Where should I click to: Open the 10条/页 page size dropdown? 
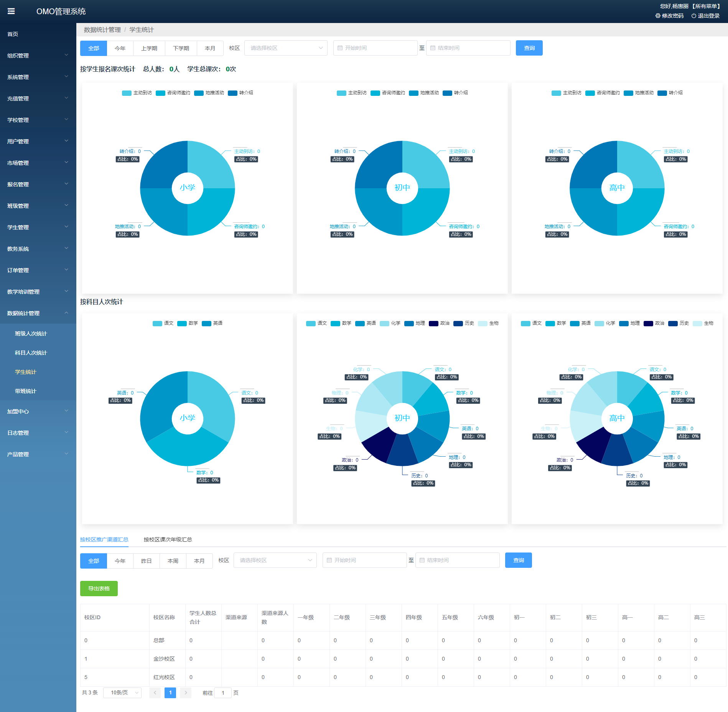(122, 692)
